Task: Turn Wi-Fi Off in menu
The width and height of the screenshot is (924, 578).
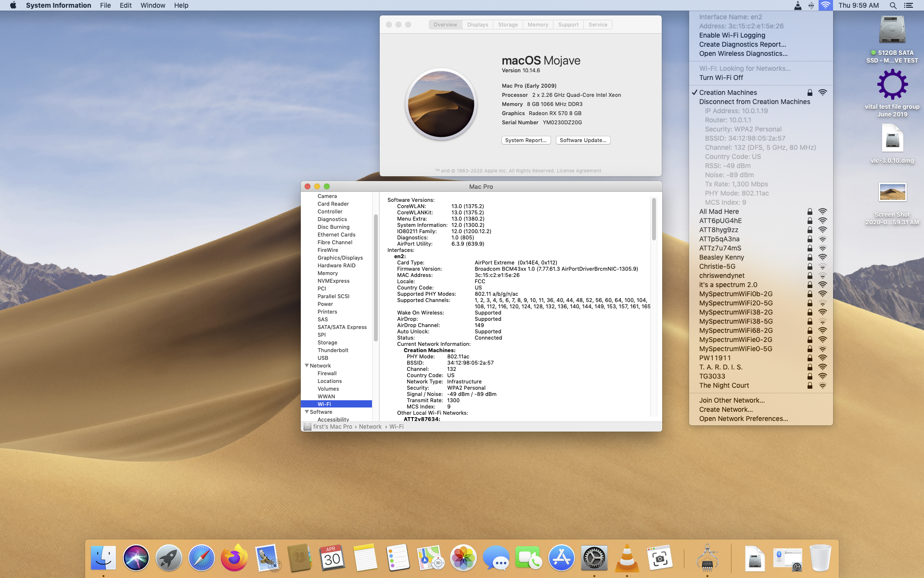Action: [721, 78]
